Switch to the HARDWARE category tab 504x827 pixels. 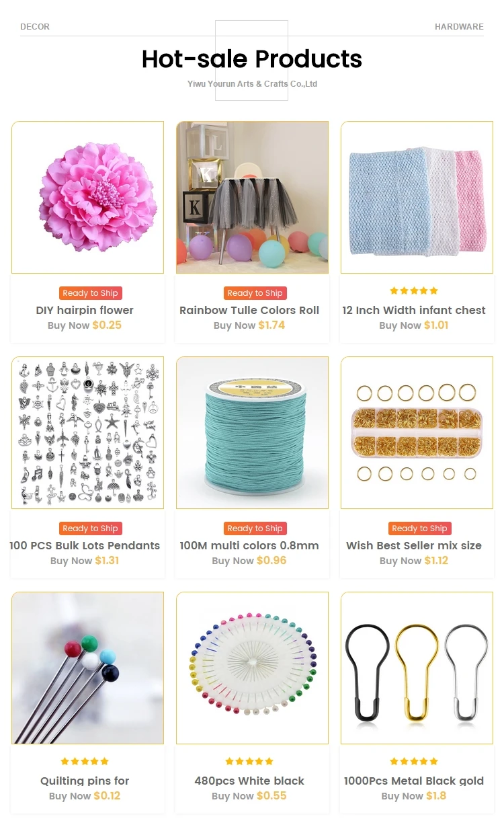point(459,27)
